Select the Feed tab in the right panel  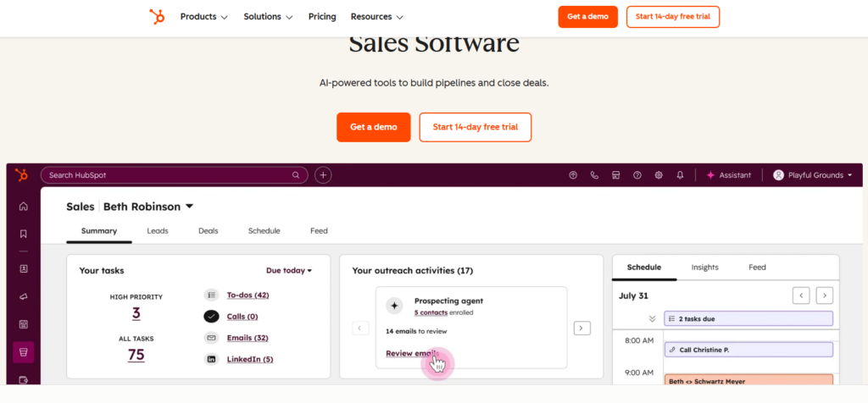(757, 268)
